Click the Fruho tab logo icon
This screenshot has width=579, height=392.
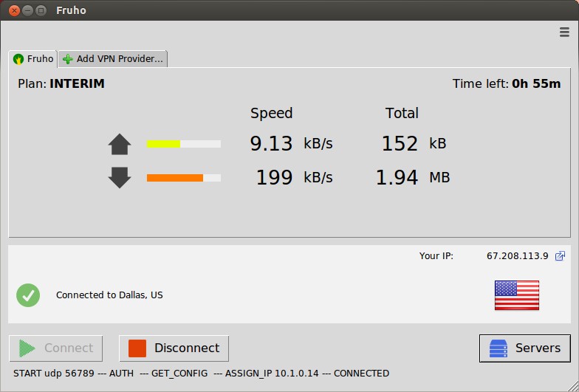pos(19,59)
